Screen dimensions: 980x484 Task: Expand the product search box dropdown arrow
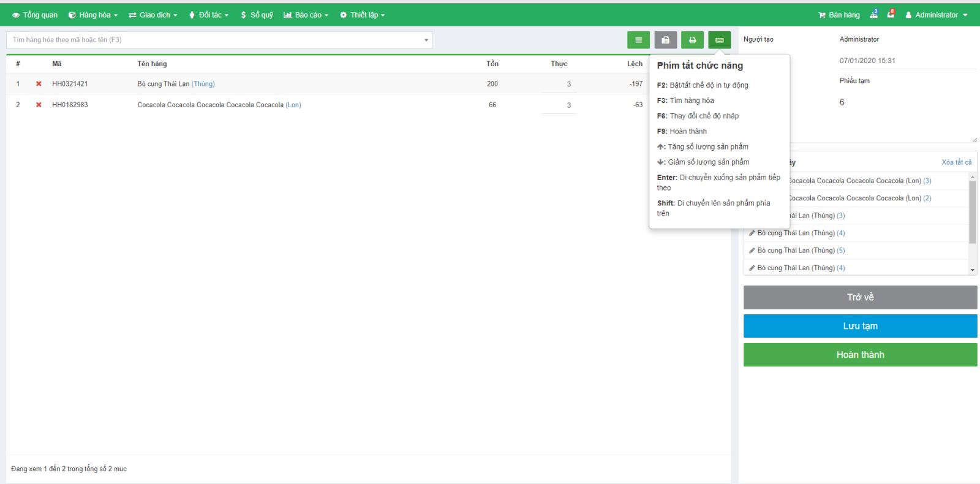point(426,40)
